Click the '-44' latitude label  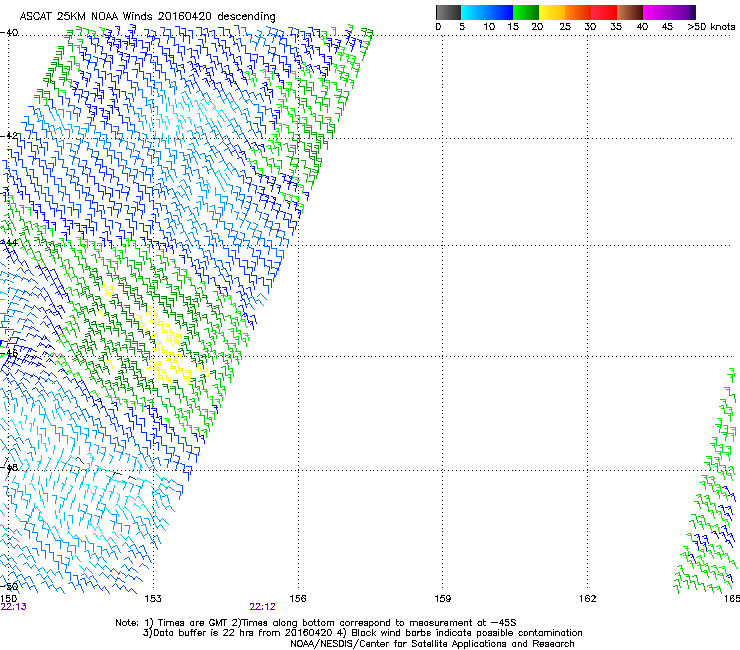coord(9,243)
